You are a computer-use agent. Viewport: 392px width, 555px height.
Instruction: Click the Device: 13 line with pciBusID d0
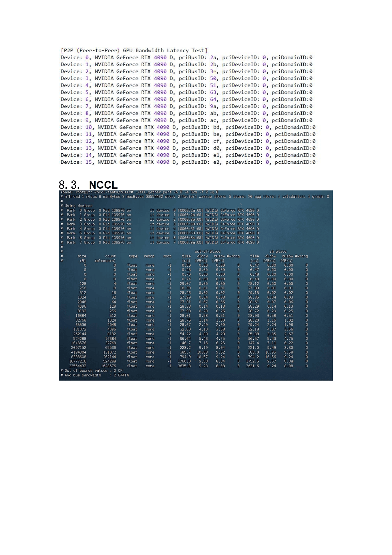click(188, 148)
